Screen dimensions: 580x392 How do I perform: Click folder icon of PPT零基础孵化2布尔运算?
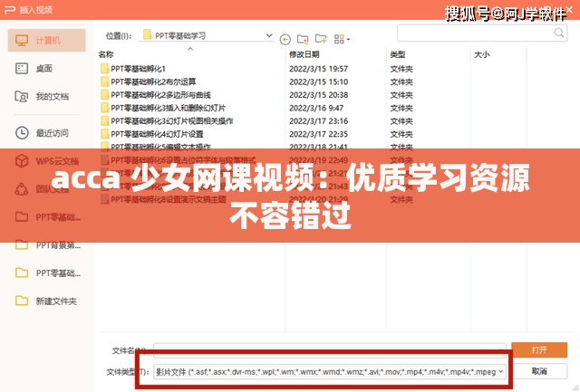click(105, 81)
